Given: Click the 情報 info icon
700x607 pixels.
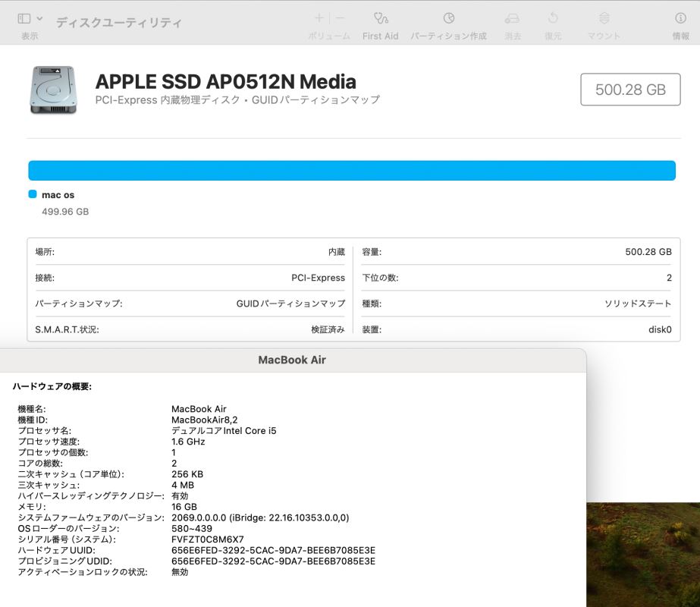Looking at the screenshot, I should click(680, 18).
